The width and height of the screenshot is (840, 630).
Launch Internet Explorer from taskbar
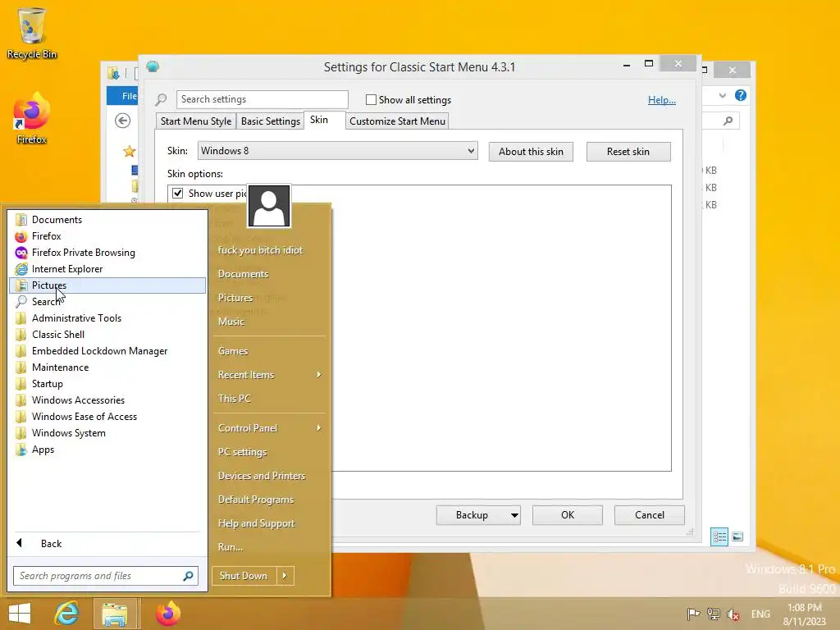(67, 614)
